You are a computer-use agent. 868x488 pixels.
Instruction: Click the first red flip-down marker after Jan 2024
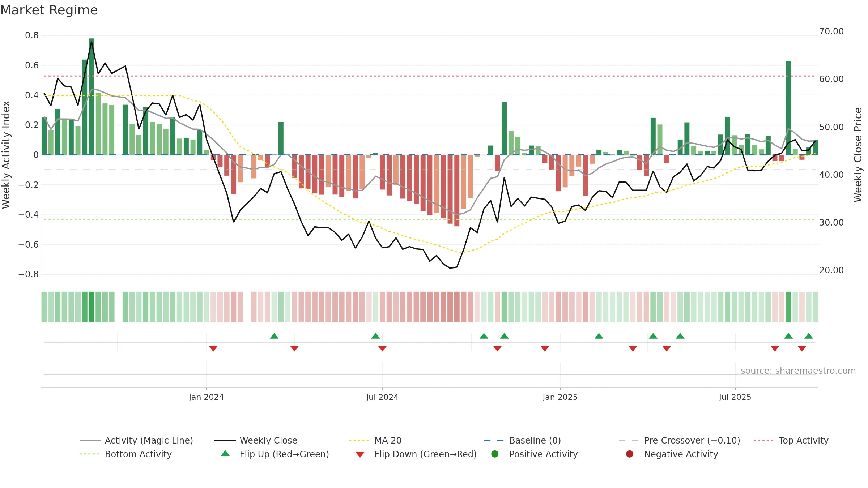tap(213, 348)
